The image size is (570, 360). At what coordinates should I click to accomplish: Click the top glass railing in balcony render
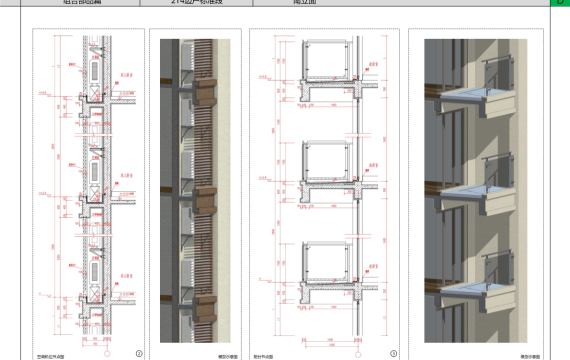pyautogui.click(x=498, y=76)
